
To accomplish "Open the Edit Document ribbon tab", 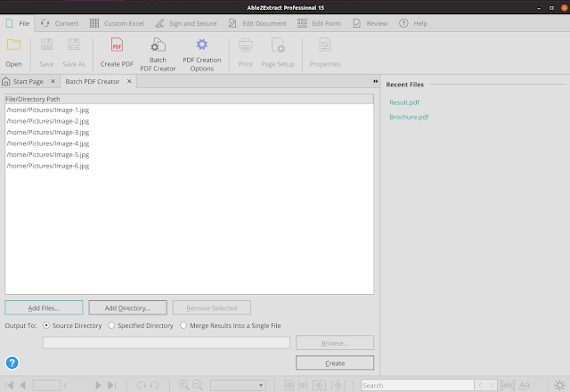I will (257, 23).
